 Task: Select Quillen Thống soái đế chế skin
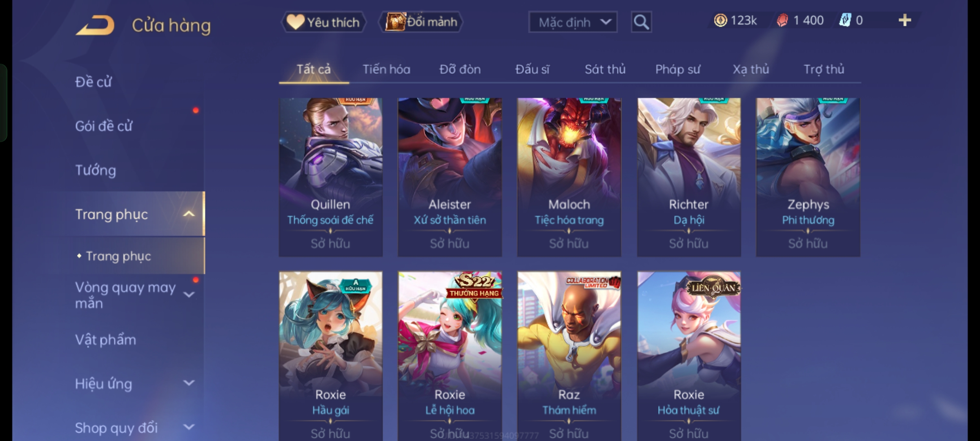(x=330, y=177)
